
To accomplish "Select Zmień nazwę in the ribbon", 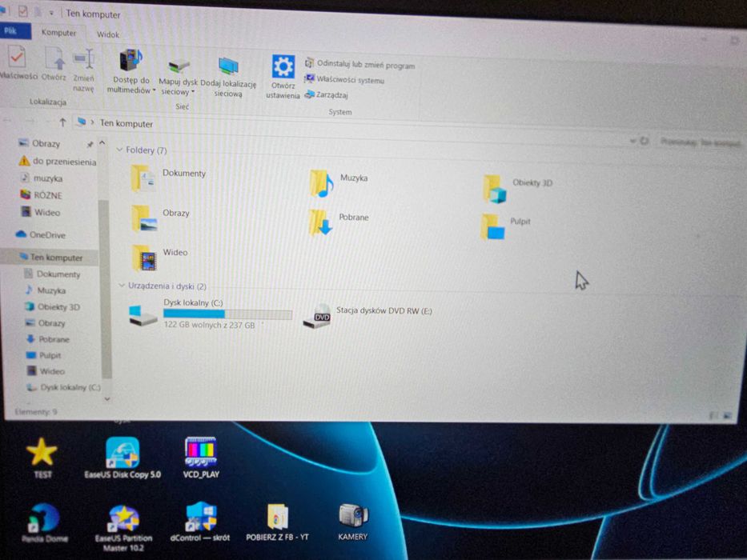I will tap(83, 70).
